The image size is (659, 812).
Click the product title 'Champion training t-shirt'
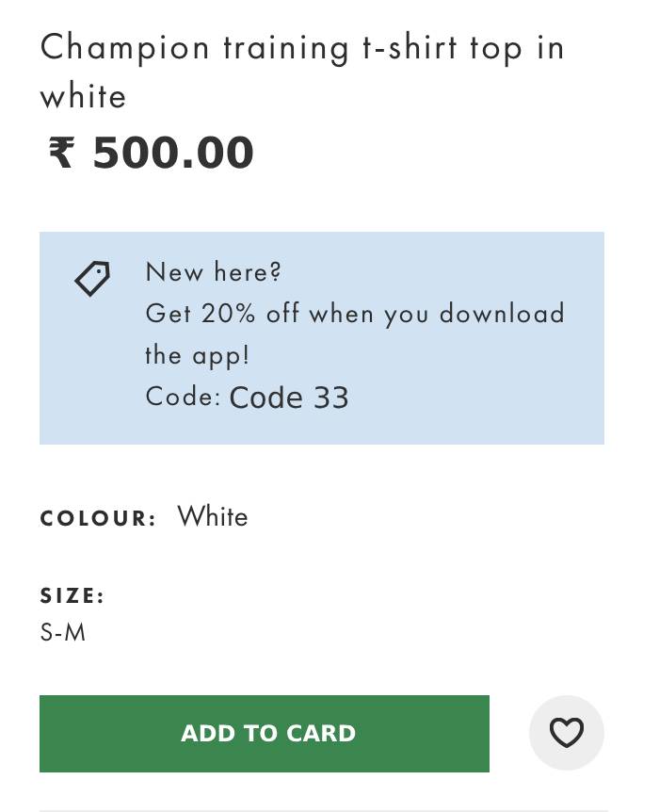coord(249,48)
